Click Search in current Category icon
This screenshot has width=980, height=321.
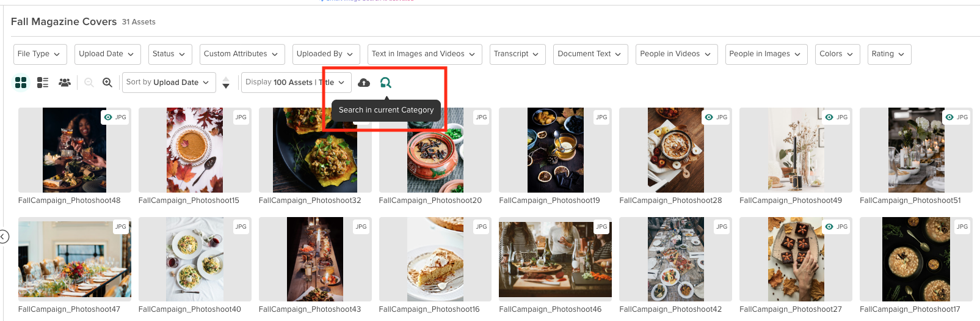pos(385,83)
